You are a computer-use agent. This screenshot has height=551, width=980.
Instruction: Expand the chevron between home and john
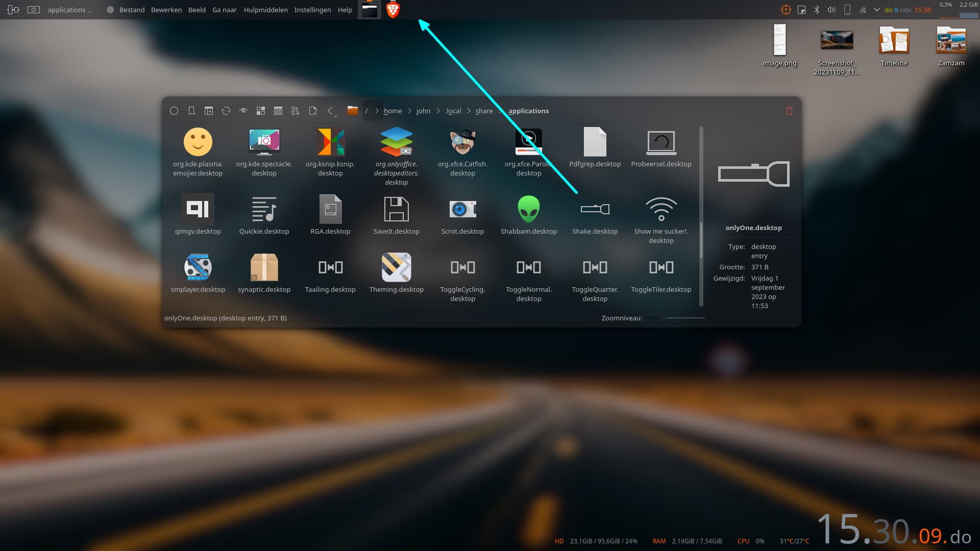409,111
